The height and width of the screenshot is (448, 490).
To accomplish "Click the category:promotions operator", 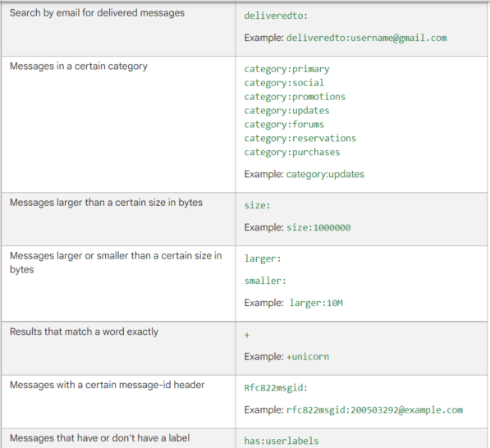I will (x=295, y=97).
